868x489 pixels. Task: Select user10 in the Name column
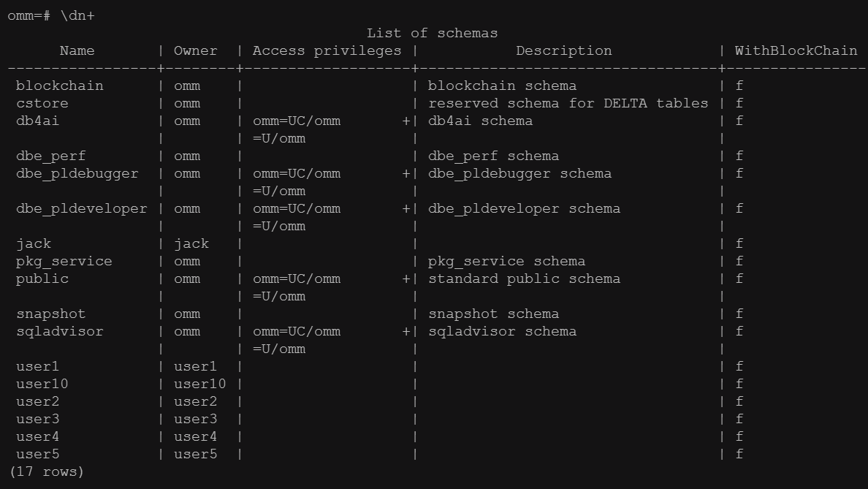[42, 384]
